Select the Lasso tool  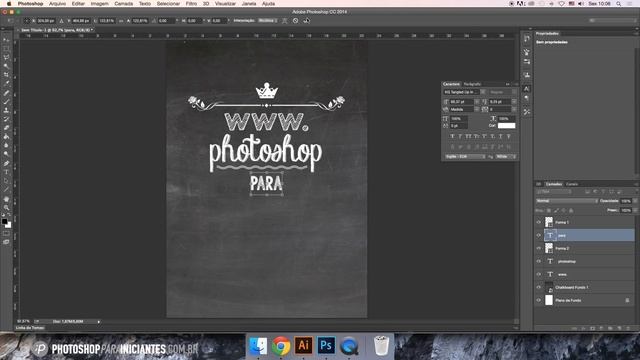(x=6, y=58)
